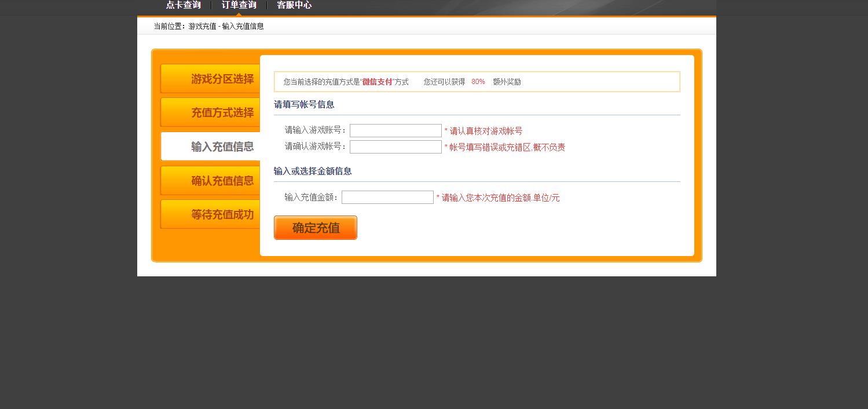The image size is (868, 409).
Task: Focus the 请确认游戏帐号 input field
Action: click(x=395, y=147)
